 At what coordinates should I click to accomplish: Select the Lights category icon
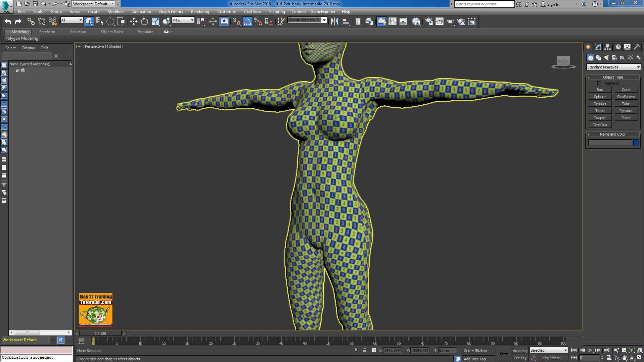click(606, 58)
